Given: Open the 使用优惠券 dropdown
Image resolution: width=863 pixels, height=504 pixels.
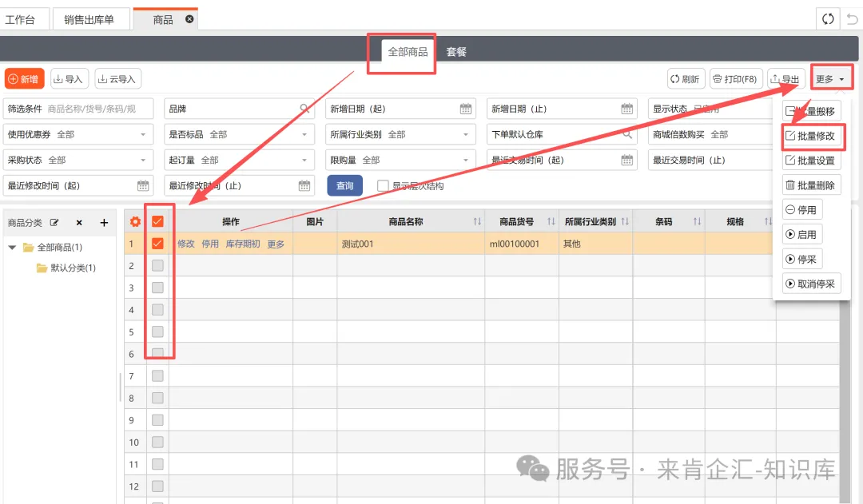Looking at the screenshot, I should [x=78, y=135].
